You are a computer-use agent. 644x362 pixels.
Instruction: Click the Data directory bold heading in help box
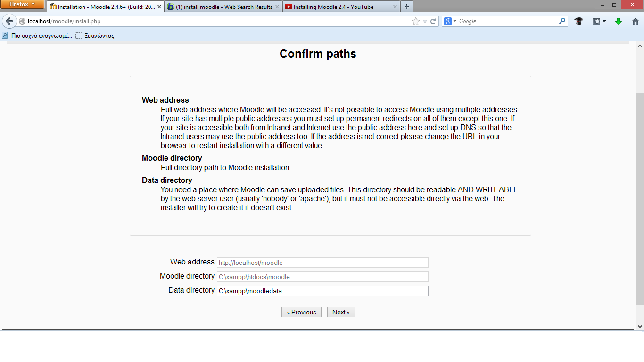[x=167, y=181]
